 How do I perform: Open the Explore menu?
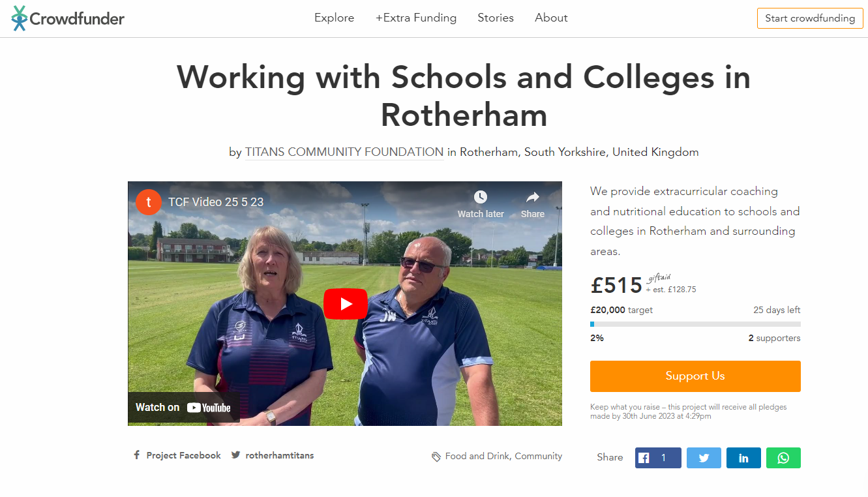[x=334, y=18]
